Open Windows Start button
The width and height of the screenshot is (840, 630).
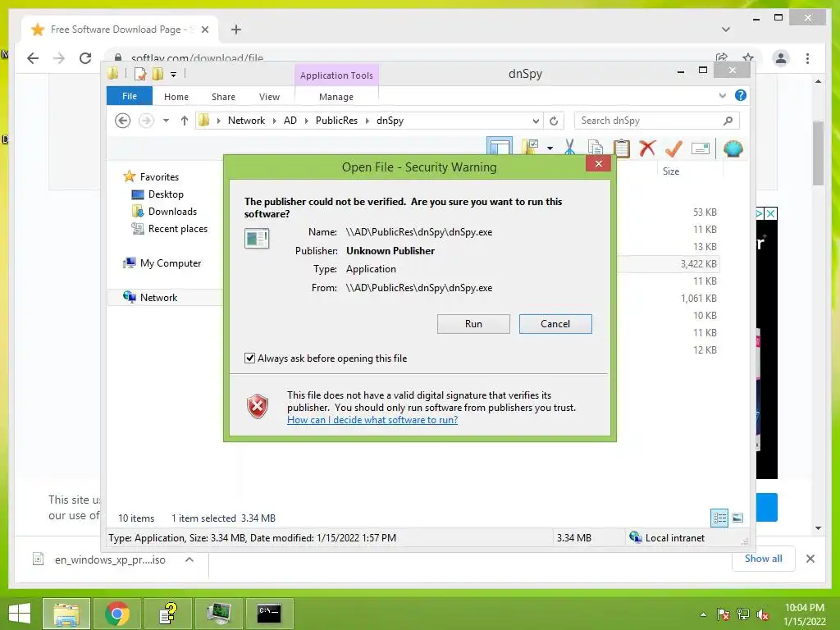(20, 613)
